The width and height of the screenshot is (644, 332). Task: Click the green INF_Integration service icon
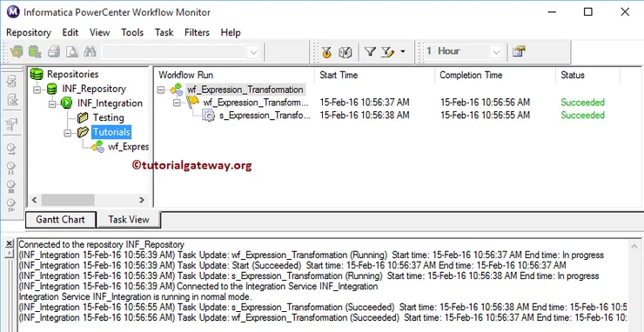[x=66, y=103]
